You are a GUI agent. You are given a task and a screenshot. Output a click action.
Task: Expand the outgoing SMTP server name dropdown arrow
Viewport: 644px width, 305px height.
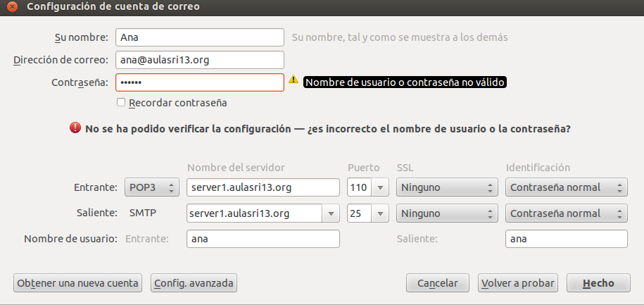(x=331, y=213)
